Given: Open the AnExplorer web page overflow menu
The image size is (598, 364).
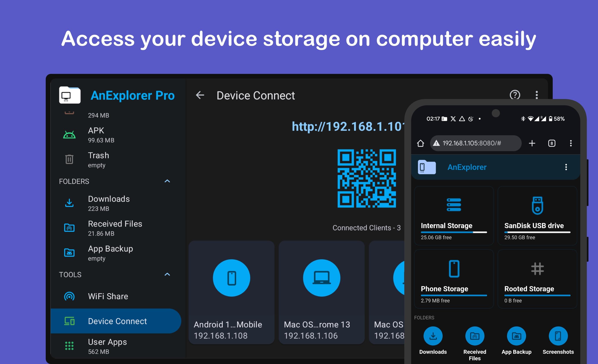Looking at the screenshot, I should (566, 167).
